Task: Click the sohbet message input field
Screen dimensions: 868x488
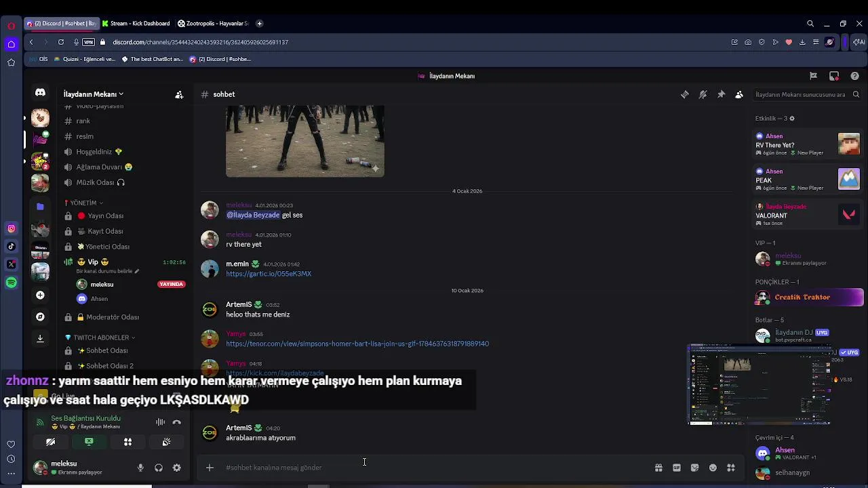Action: pyautogui.click(x=434, y=468)
